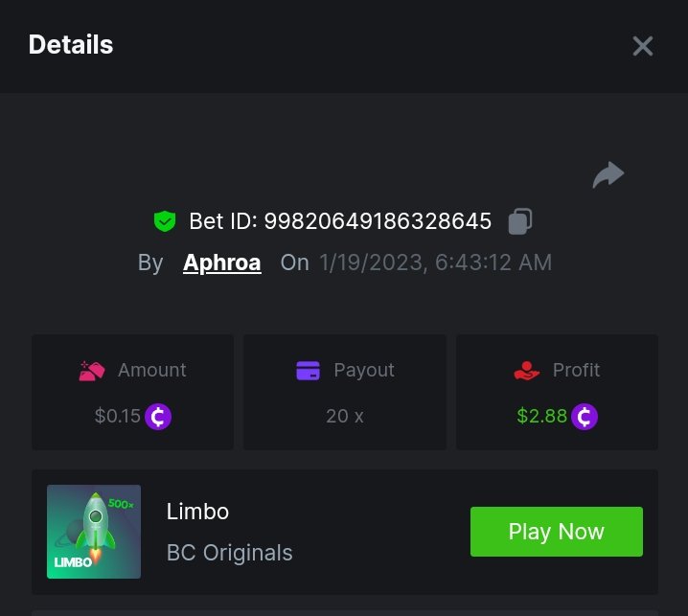This screenshot has height=616, width=688.
Task: Click the purple Payout card icon
Action: click(x=309, y=371)
